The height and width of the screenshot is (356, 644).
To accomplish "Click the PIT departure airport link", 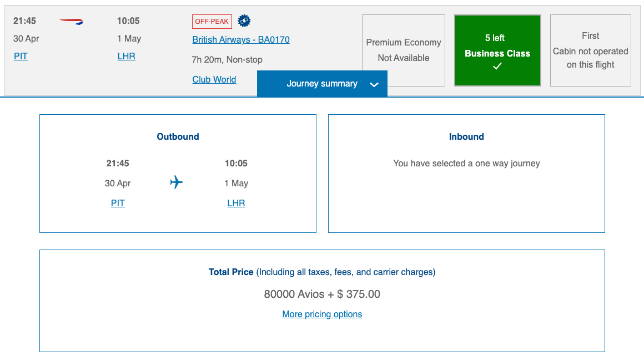I will (x=21, y=56).
